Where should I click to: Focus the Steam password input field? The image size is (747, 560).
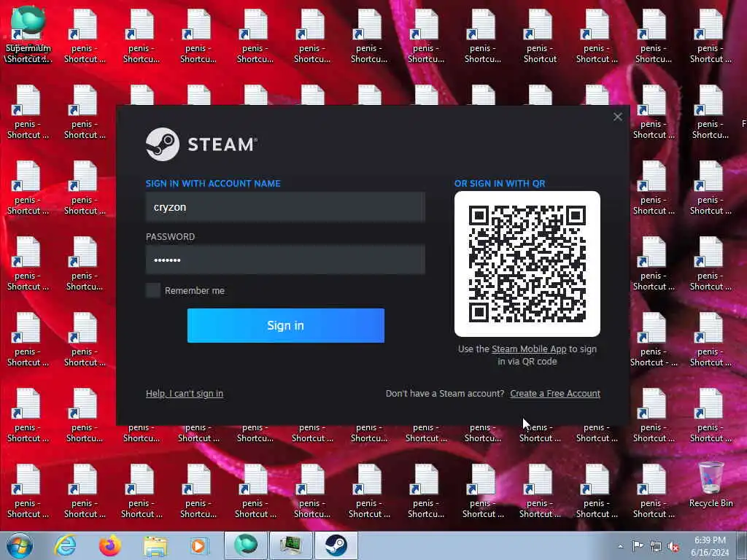pos(285,260)
